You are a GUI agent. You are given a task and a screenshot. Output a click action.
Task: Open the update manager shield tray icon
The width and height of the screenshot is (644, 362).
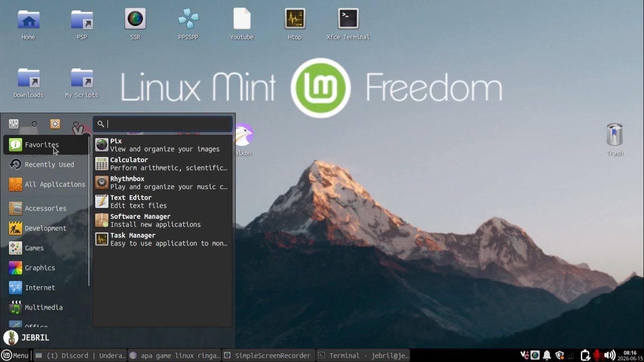coord(560,355)
